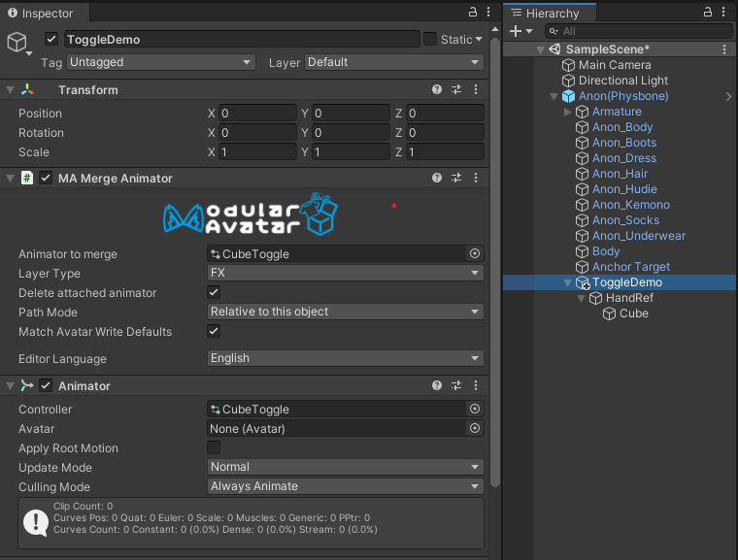
Task: Click the Inspector vertical scrollbar
Action: coord(494,262)
